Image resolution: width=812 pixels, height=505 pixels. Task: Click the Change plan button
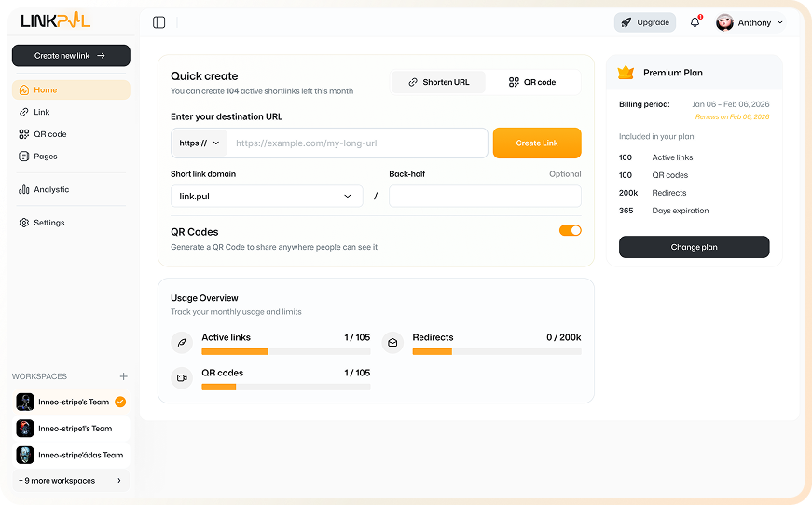click(694, 247)
